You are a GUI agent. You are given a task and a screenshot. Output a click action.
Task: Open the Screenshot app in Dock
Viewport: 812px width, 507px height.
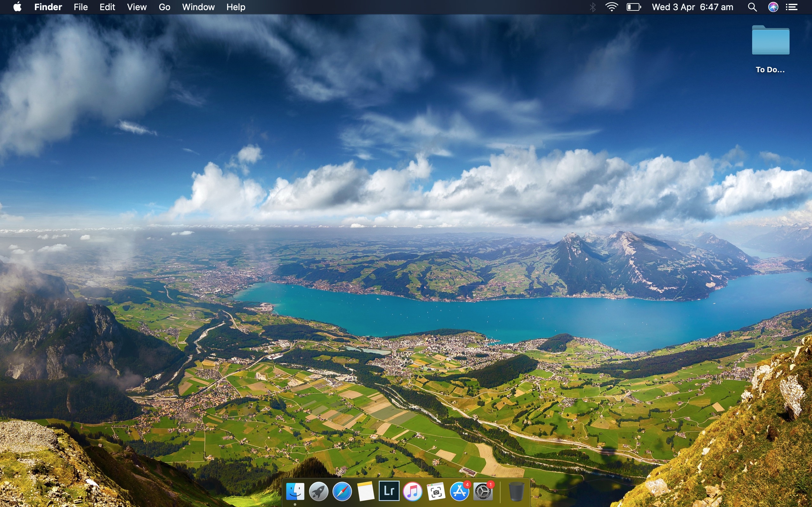pyautogui.click(x=436, y=491)
